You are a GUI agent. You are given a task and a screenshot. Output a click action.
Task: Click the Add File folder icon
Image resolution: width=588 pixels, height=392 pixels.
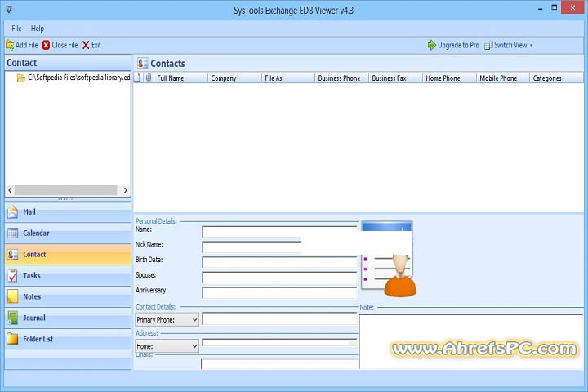tap(10, 45)
